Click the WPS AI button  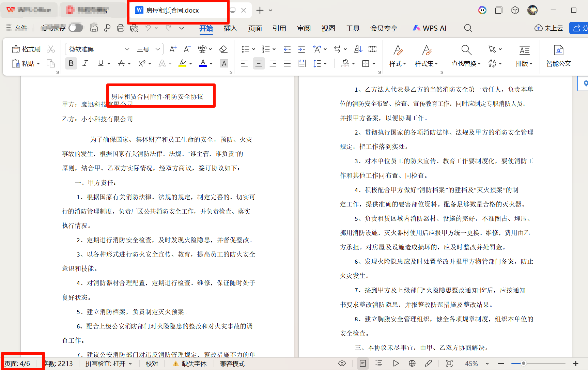(x=429, y=28)
